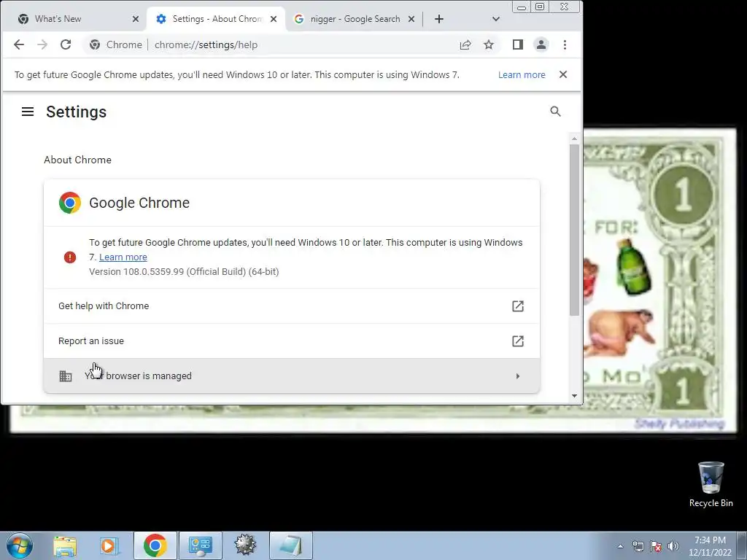
Task: Click the settings page vertical scrollbar thumb
Action: click(575, 230)
